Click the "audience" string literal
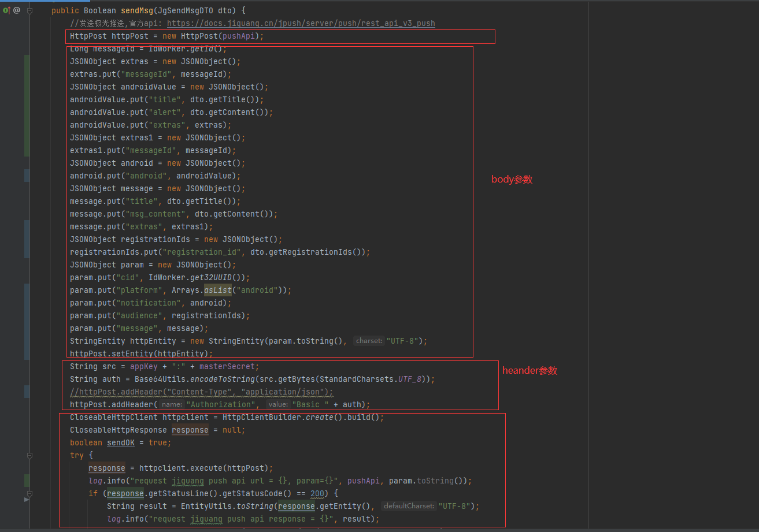The width and height of the screenshot is (759, 532). pos(139,315)
